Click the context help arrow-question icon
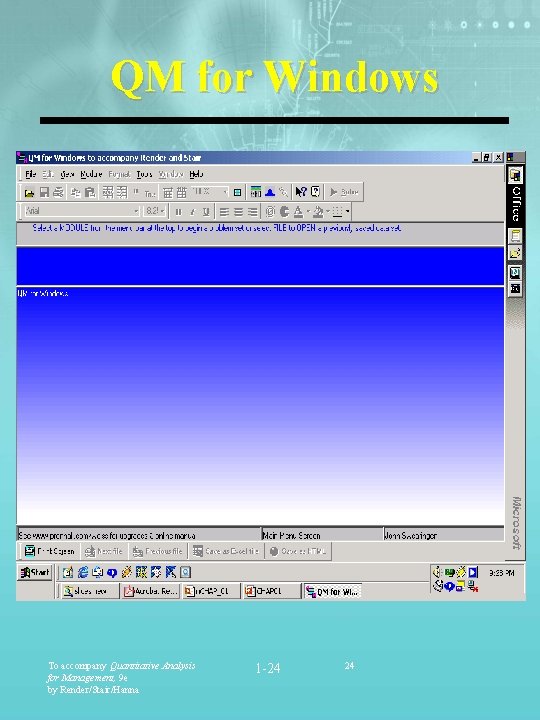This screenshot has height=720, width=540. (x=301, y=192)
